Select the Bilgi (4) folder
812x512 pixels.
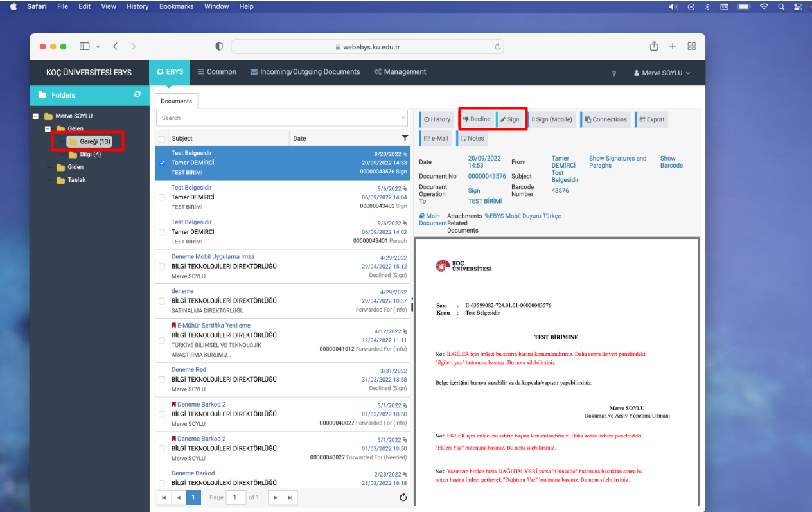(89, 154)
